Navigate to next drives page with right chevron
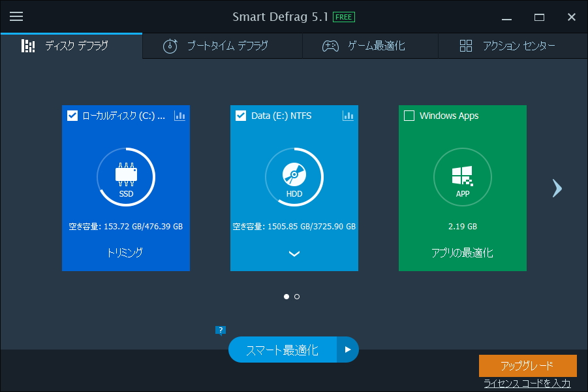This screenshot has width=588, height=392. 556,188
